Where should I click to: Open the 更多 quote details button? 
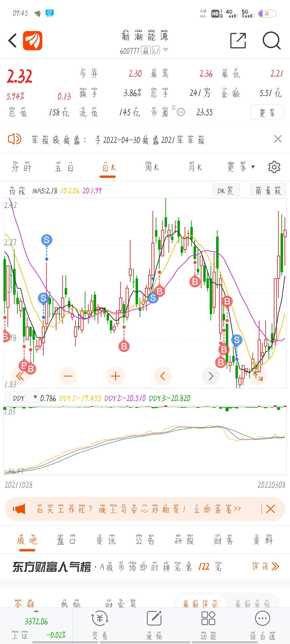pos(267,112)
